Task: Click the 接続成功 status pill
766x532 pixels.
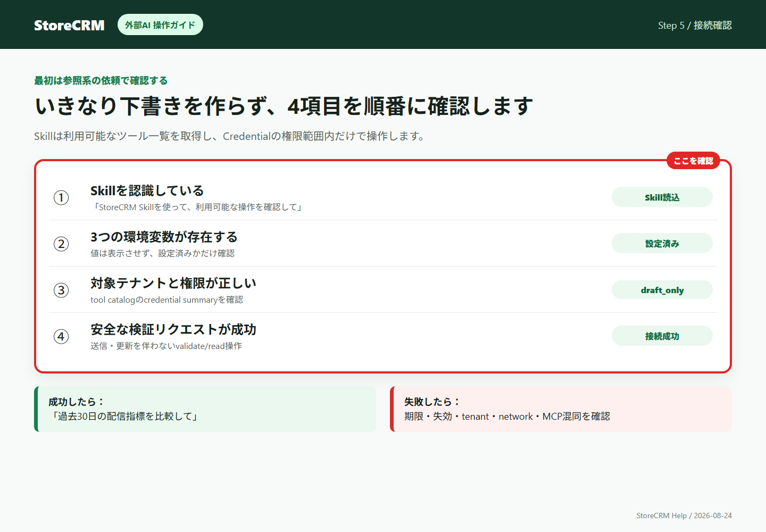Action: click(662, 336)
